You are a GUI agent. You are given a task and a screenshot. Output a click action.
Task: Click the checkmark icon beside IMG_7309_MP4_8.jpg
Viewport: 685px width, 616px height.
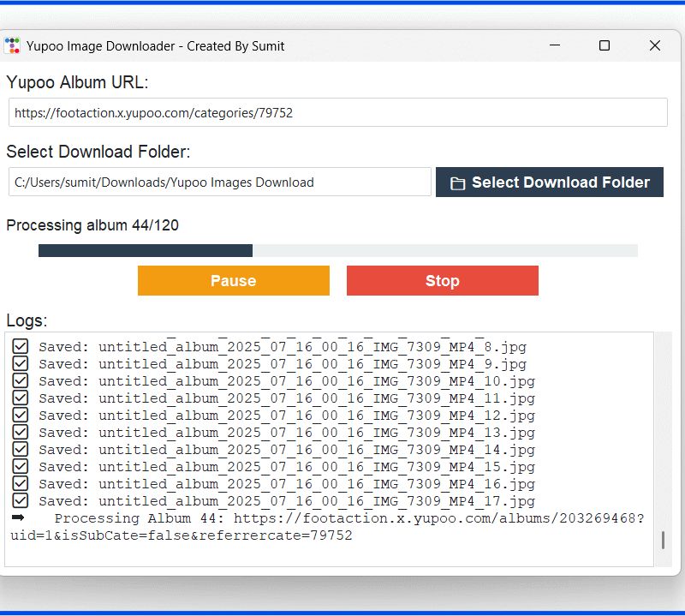tap(21, 347)
